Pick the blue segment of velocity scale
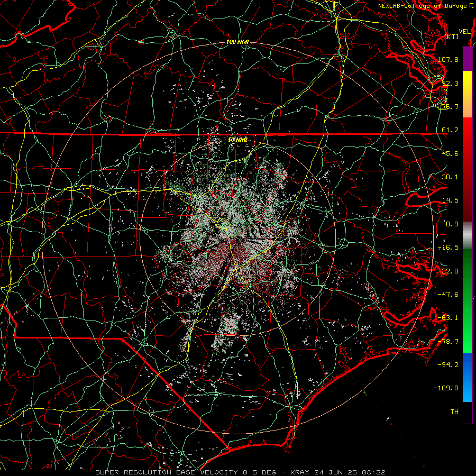476x476 pixels. click(467, 377)
